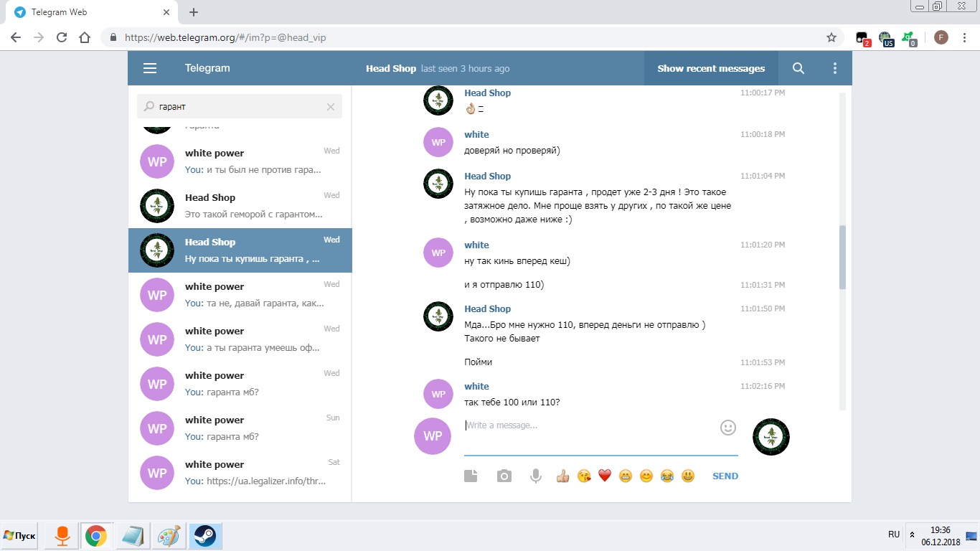Record voice message with microphone icon
Image resolution: width=980 pixels, height=551 pixels.
pos(535,476)
